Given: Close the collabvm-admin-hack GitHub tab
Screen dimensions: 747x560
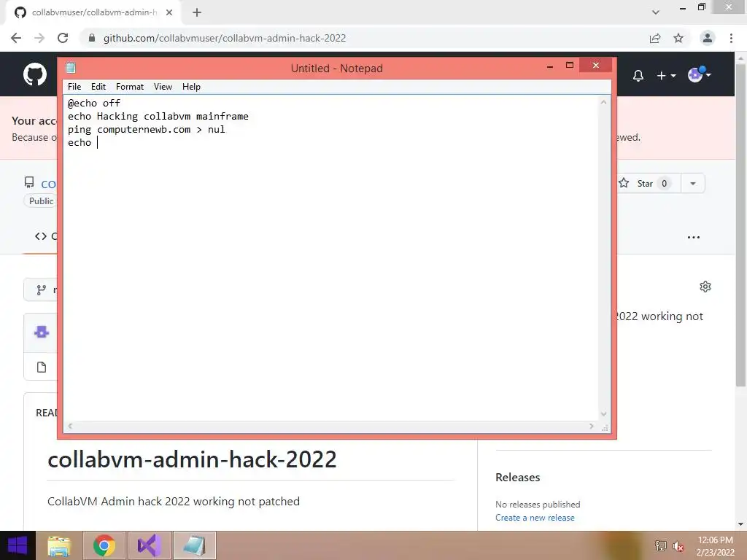Looking at the screenshot, I should tap(169, 12).
